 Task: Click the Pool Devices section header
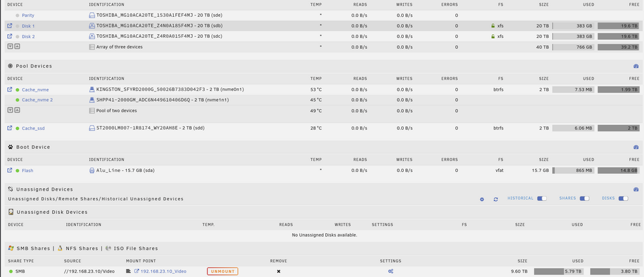coord(33,66)
